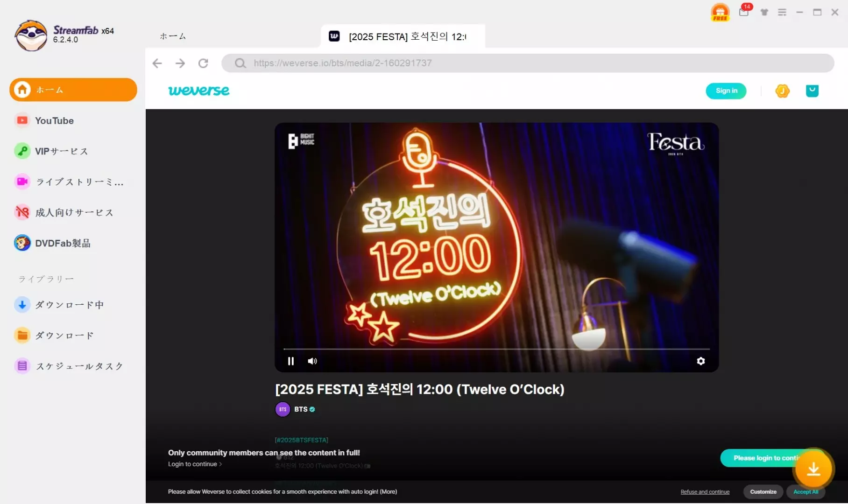This screenshot has width=848, height=504.
Task: Open the notifications icon showing 14
Action: click(x=744, y=11)
